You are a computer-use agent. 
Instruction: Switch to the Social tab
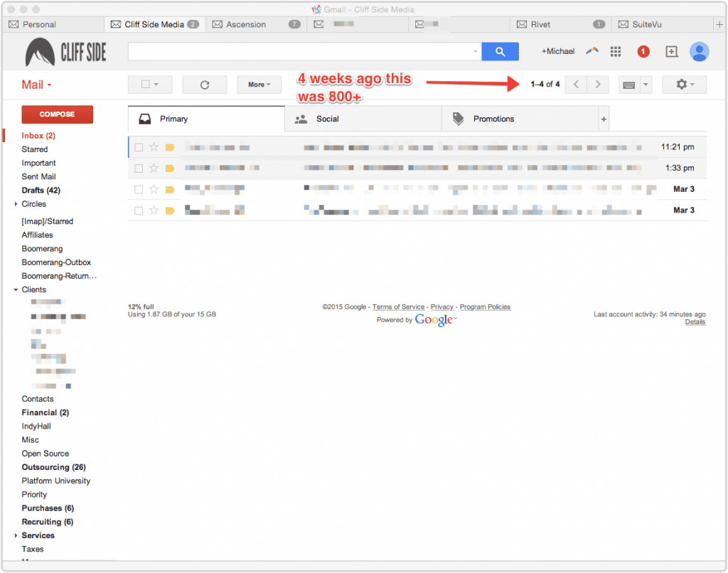(x=363, y=119)
